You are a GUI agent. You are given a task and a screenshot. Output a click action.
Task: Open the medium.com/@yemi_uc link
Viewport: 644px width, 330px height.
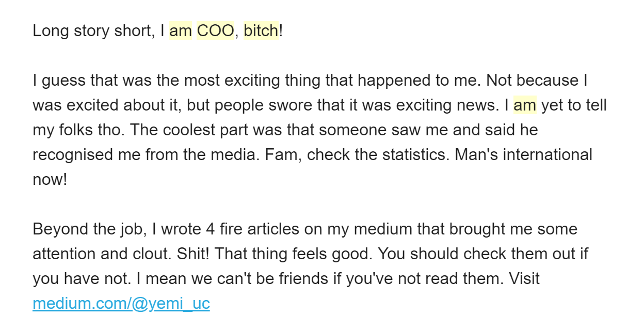coord(121,303)
